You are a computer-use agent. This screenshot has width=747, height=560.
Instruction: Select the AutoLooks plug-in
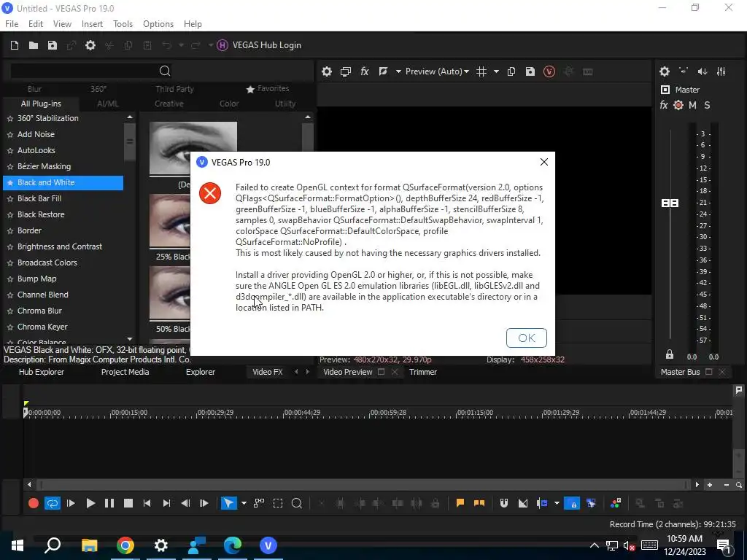(x=36, y=150)
